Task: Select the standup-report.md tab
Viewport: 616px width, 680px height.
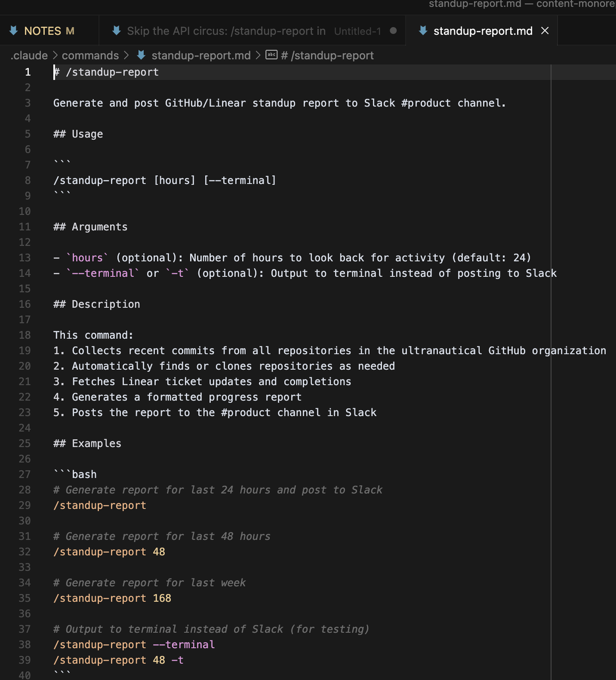Action: pyautogui.click(x=482, y=31)
